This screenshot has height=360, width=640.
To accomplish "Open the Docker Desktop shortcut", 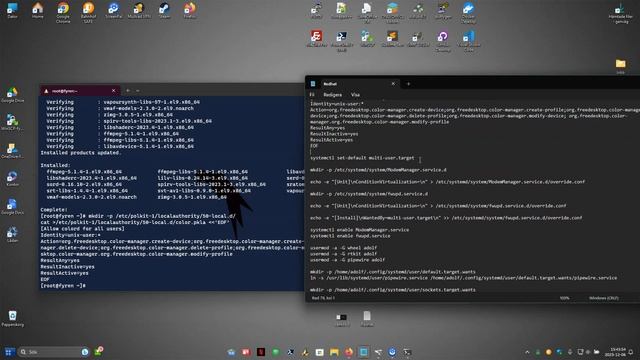I will coord(468,12).
